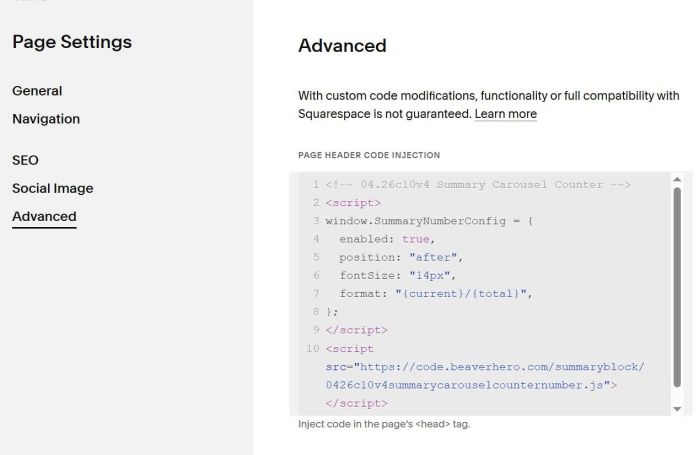Select the Advanced tab in sidebar
The width and height of the screenshot is (700, 455).
[x=44, y=216]
